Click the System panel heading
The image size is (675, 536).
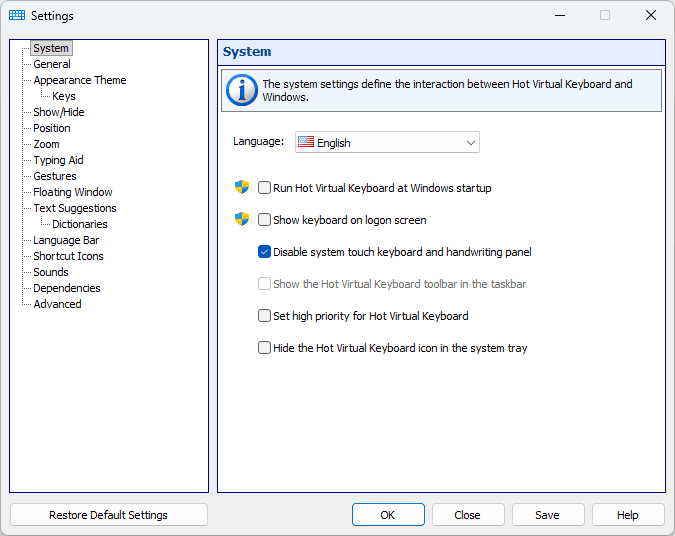[247, 52]
